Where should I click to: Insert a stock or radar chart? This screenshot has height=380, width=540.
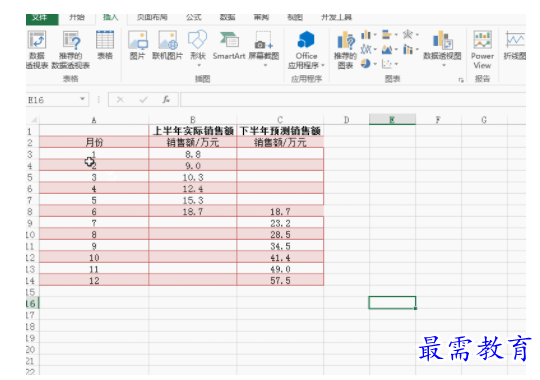pos(408,35)
